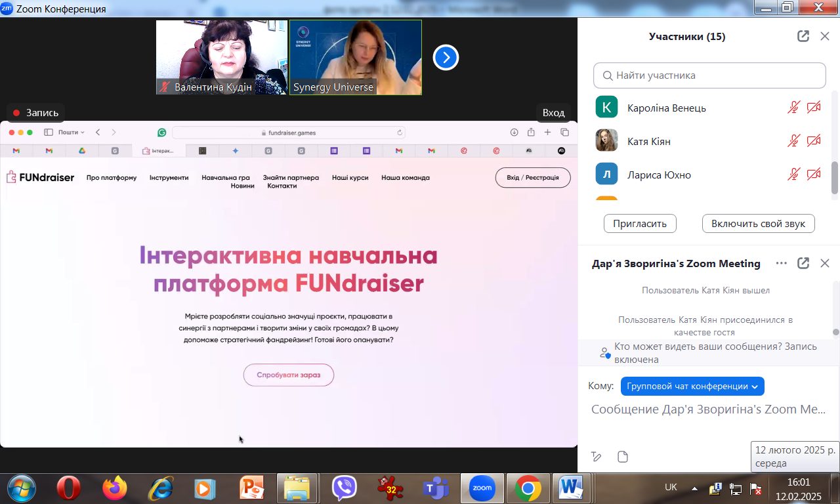Show next video thumbnails with blue arrow
840x504 pixels.
coord(446,58)
